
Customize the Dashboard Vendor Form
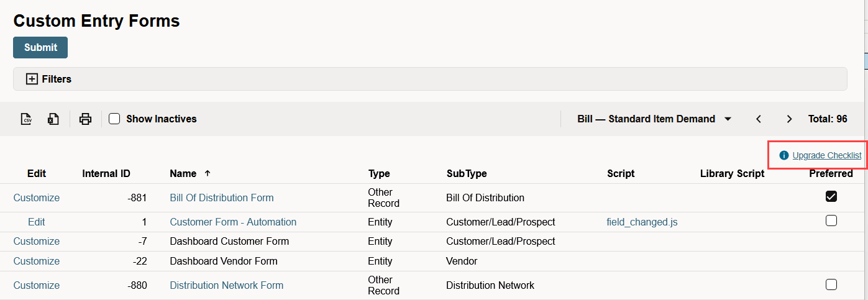click(37, 261)
